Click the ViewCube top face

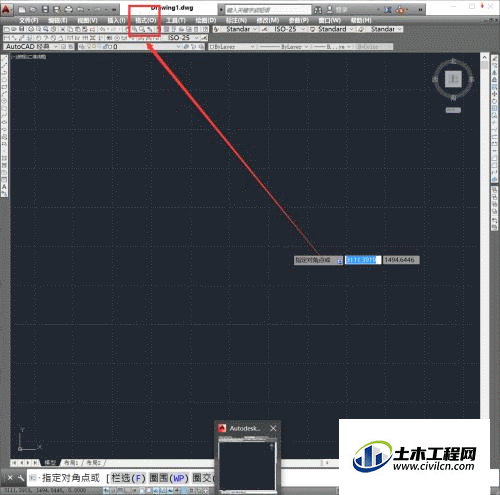[453, 79]
